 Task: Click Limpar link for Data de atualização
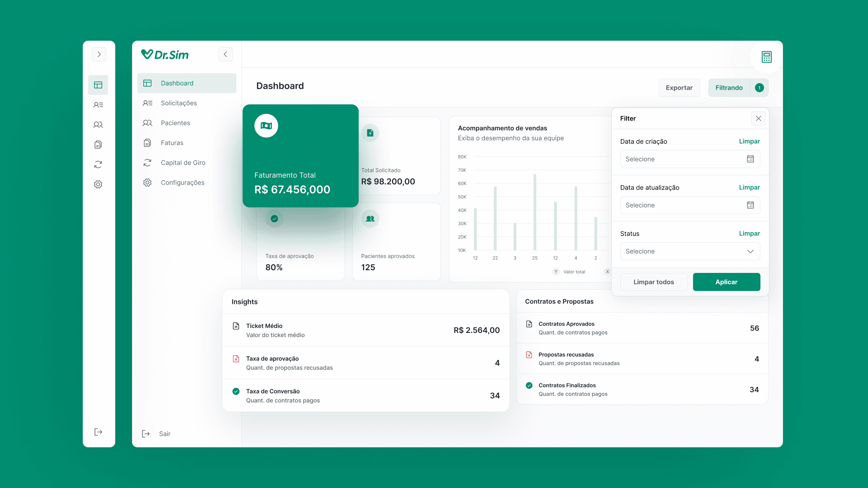coord(749,187)
